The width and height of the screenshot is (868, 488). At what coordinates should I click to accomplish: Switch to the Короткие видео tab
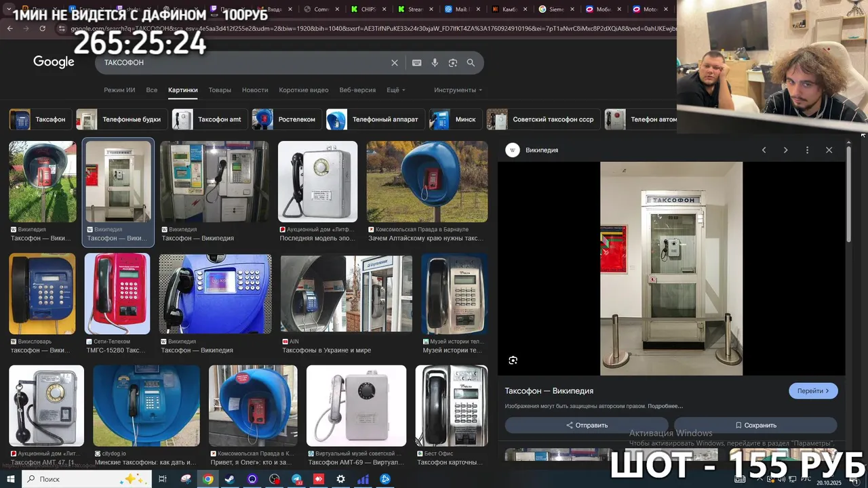click(304, 90)
